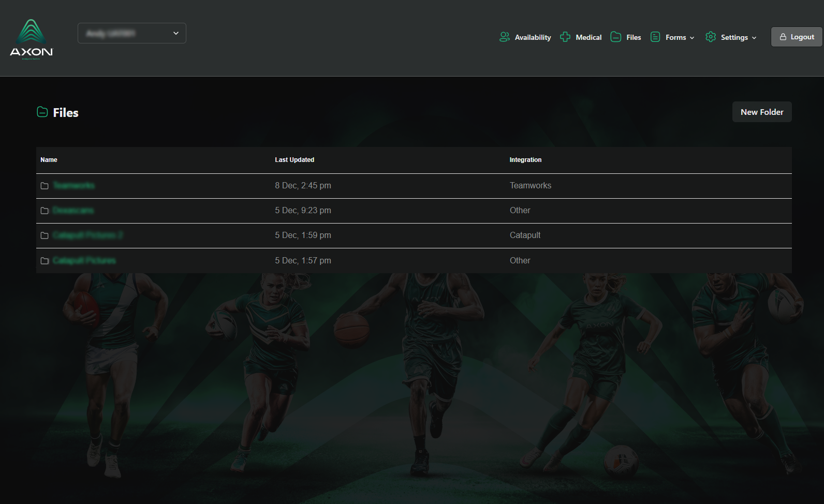This screenshot has width=824, height=504.
Task: Select the '8 Dec, 2:45 pm' cell
Action: (303, 185)
